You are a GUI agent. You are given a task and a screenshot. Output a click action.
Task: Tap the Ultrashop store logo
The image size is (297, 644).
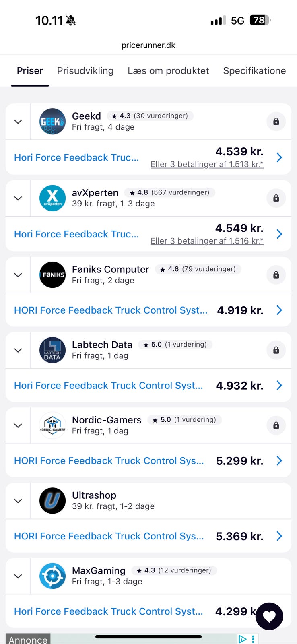tap(52, 501)
